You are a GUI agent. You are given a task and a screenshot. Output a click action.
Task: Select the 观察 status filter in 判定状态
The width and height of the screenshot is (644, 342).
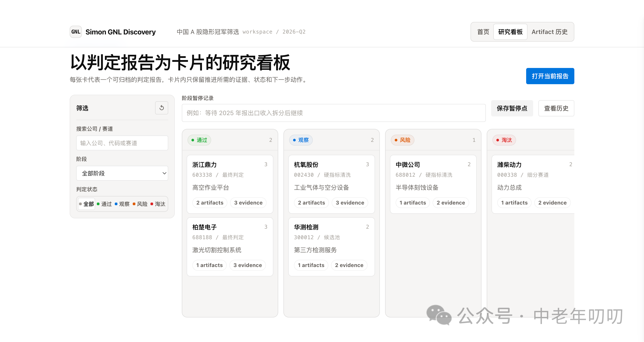pos(122,204)
